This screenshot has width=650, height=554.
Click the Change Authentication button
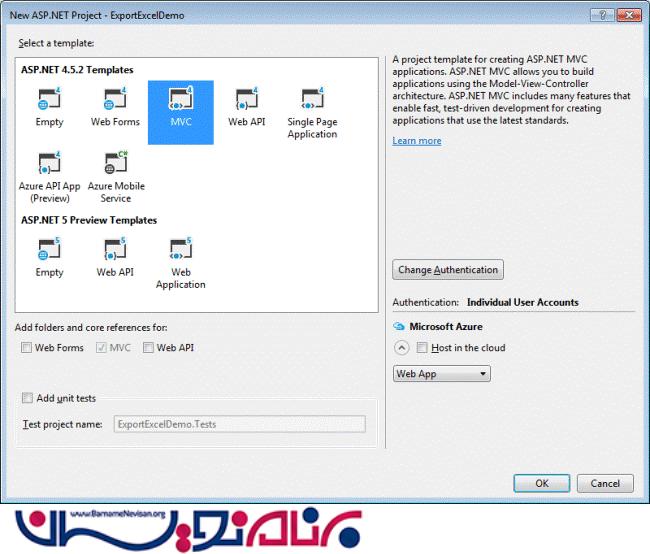click(x=448, y=270)
